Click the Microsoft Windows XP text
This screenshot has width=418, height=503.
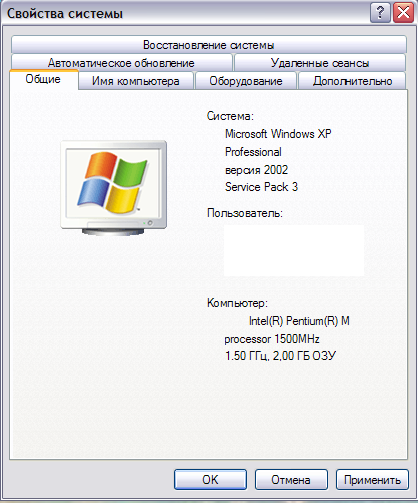coord(278,134)
